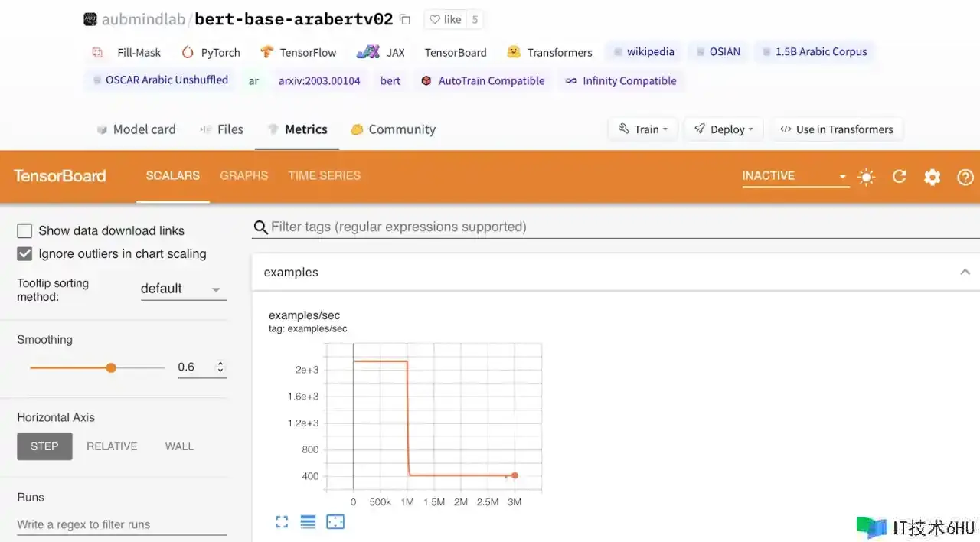Click the reload data refresh icon
This screenshot has height=542, width=980.
coord(900,177)
